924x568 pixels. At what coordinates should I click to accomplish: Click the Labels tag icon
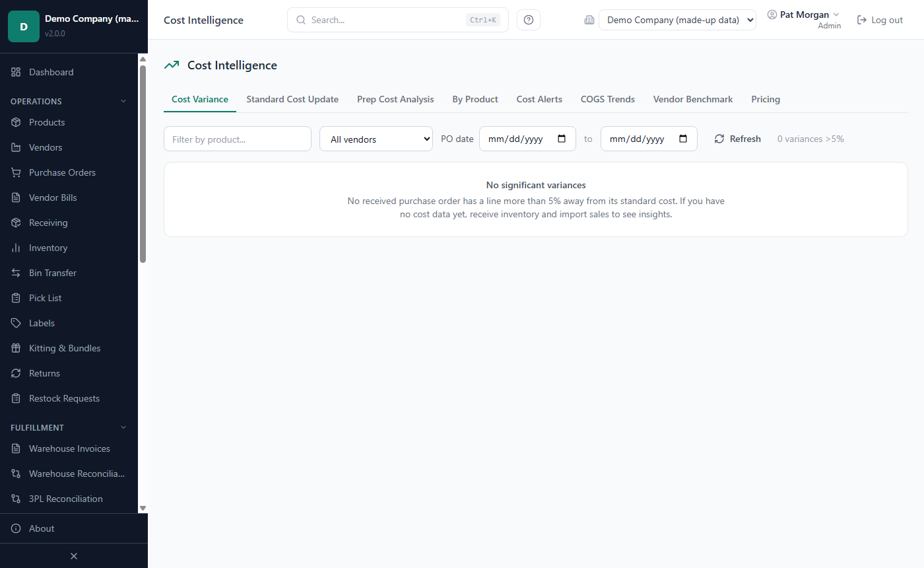[x=16, y=323]
